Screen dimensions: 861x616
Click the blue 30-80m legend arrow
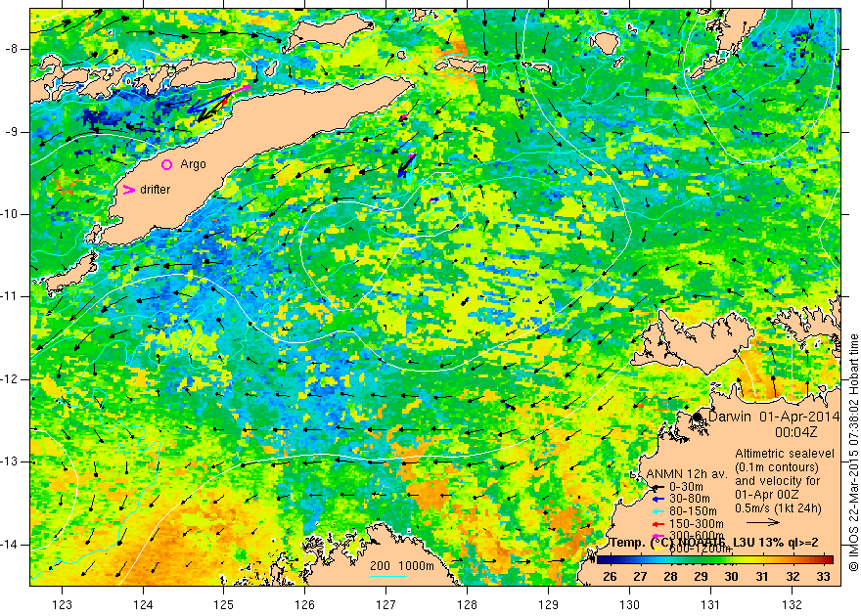657,500
